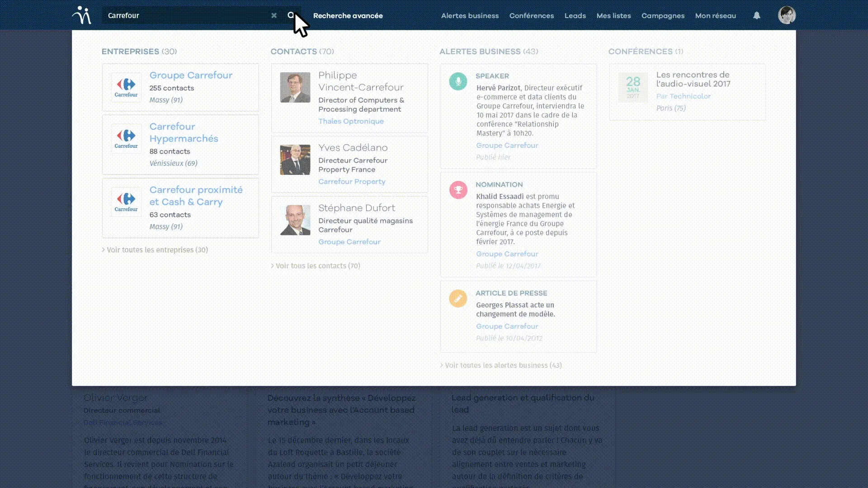The image size is (868, 488).
Task: Open Yves Cadélano's photo
Action: 295,160
